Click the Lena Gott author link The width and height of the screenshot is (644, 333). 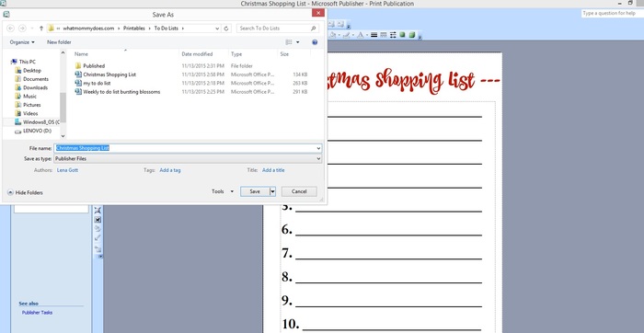point(67,170)
